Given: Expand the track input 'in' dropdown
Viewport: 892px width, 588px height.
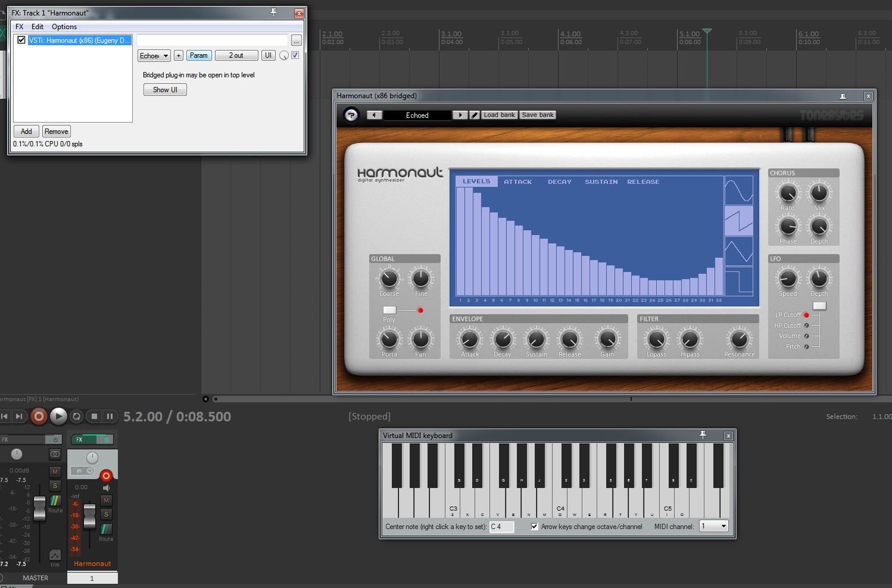Looking at the screenshot, I should click(x=82, y=471).
